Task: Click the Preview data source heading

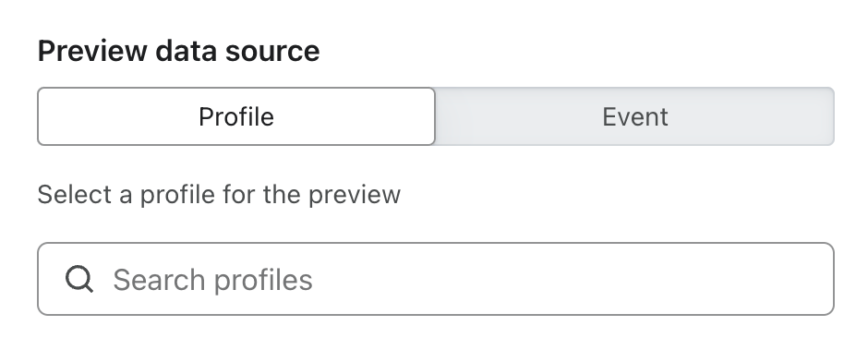Action: 179,51
